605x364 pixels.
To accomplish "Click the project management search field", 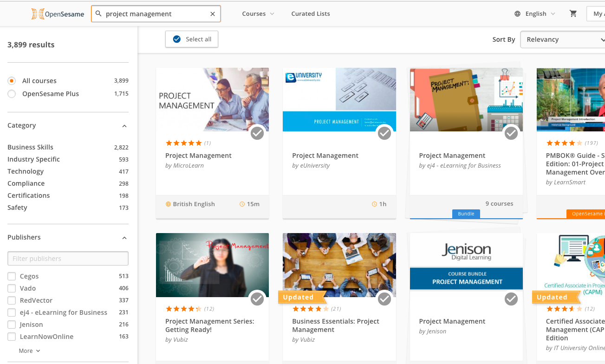I will point(156,14).
